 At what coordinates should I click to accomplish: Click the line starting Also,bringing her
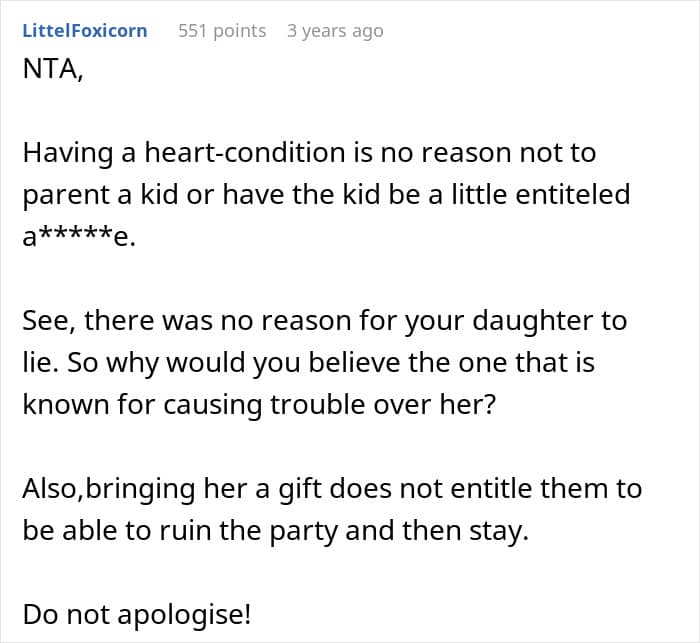click(x=332, y=489)
